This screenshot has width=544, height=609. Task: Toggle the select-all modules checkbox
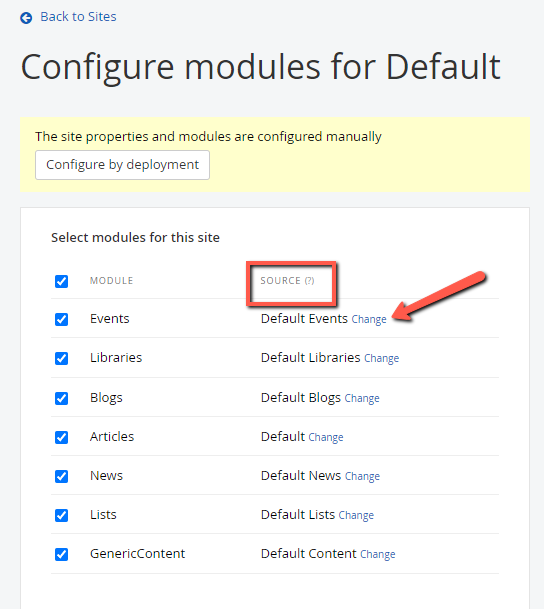coord(61,281)
